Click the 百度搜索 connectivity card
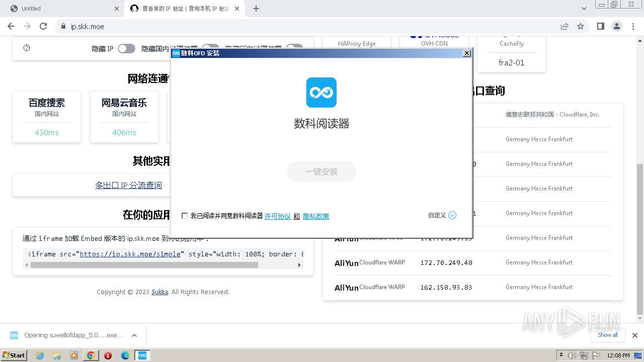The image size is (644, 362). [47, 117]
